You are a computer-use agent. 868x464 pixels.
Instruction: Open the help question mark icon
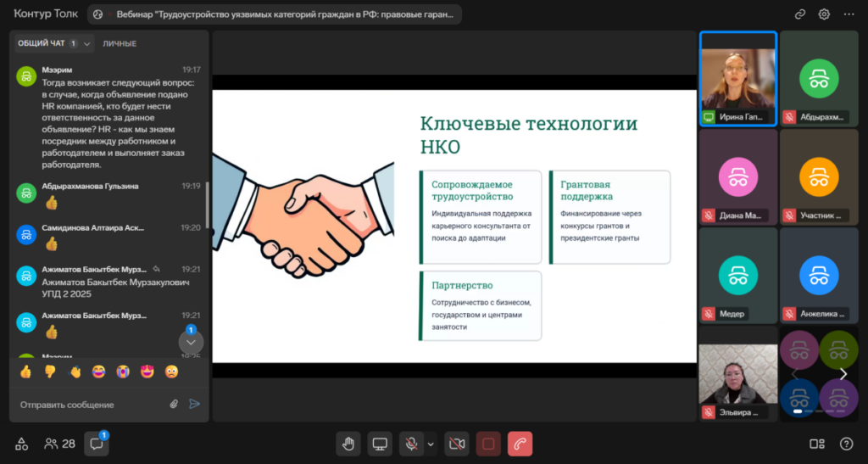[x=846, y=444]
